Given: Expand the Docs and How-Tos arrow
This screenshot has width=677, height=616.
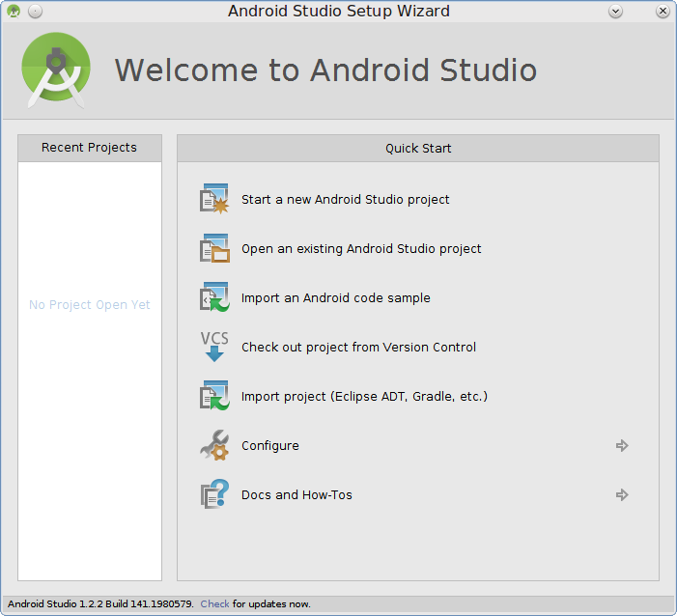Looking at the screenshot, I should pyautogui.click(x=622, y=494).
